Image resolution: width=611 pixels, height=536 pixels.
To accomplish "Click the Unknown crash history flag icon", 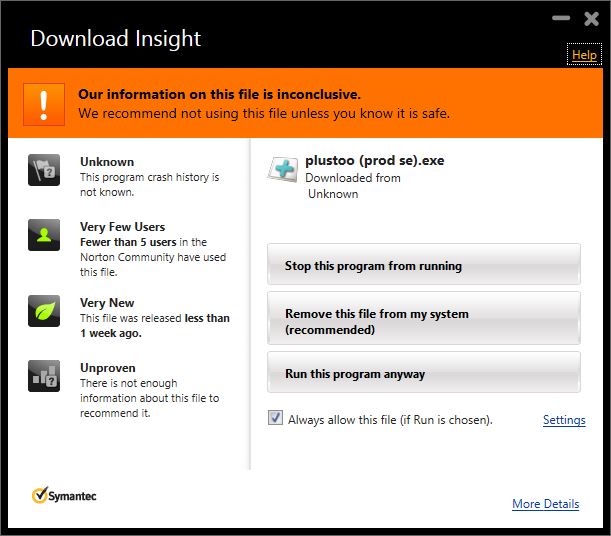I will point(44,170).
